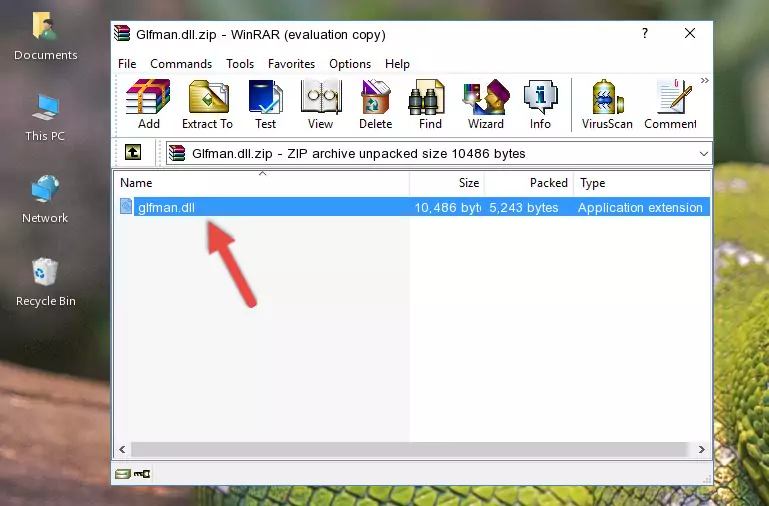
Task: Click the drive icon in status bar
Action: pos(123,474)
